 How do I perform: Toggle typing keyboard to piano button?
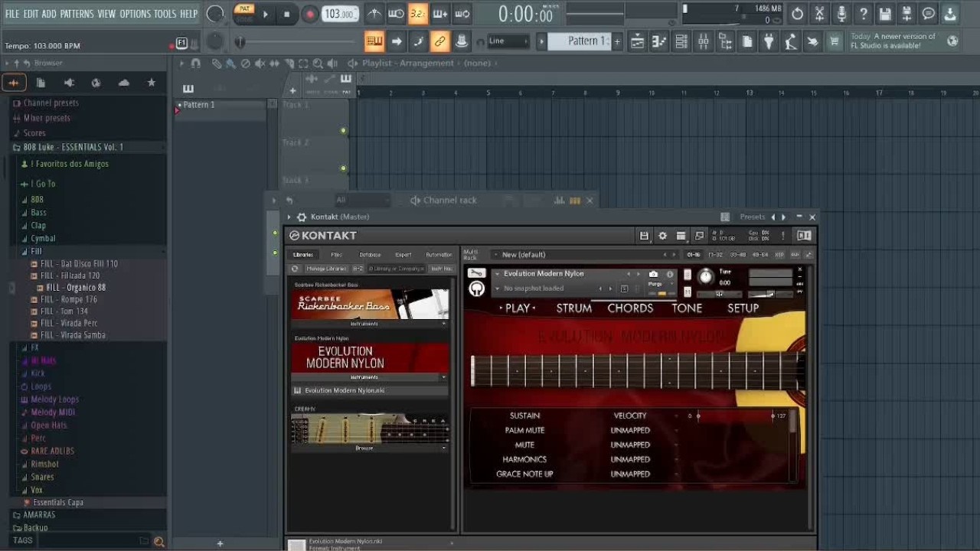coord(374,41)
